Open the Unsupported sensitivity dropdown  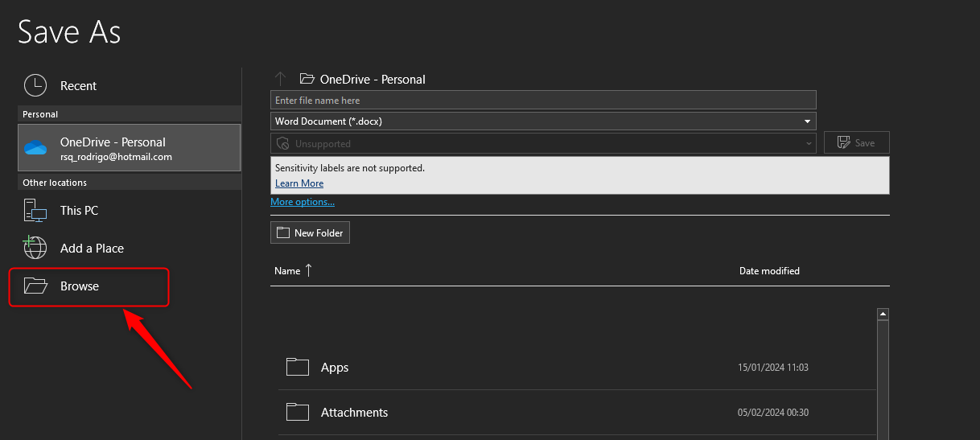543,143
